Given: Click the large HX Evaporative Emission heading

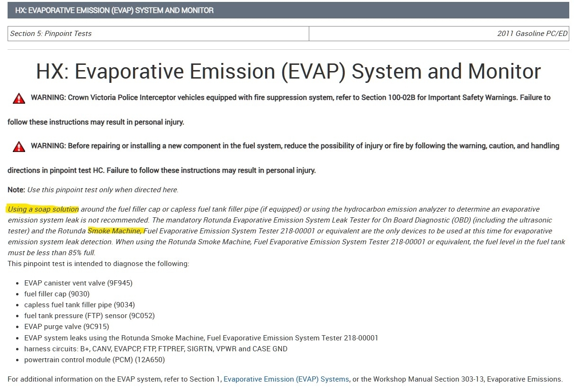Looking at the screenshot, I should click(288, 71).
